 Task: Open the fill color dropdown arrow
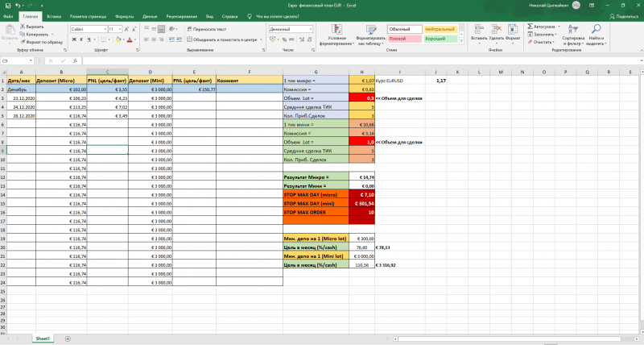[x=123, y=39]
